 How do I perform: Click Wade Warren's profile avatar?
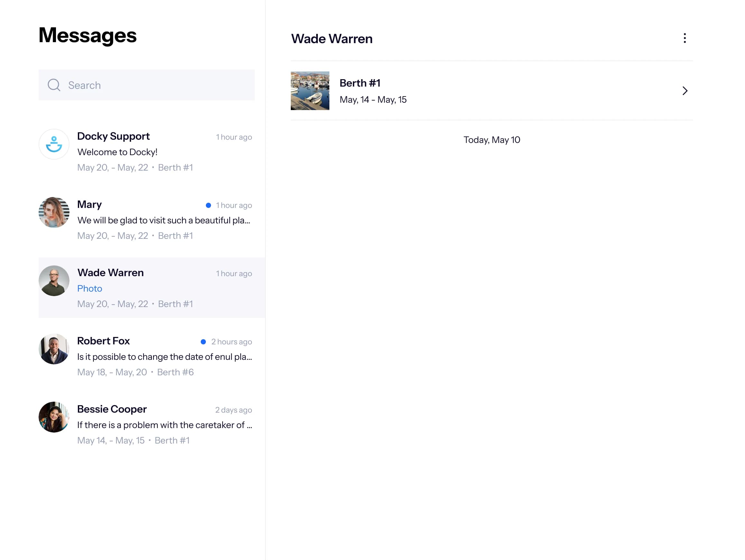coord(54,281)
